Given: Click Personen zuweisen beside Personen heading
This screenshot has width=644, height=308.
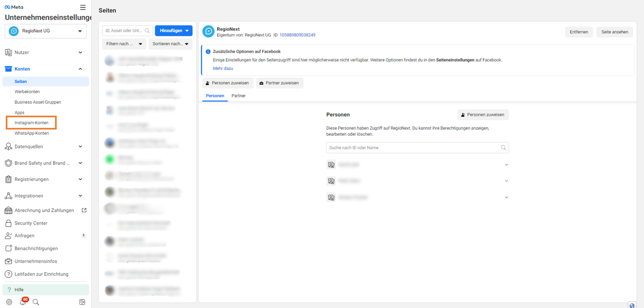Looking at the screenshot, I should [483, 115].
